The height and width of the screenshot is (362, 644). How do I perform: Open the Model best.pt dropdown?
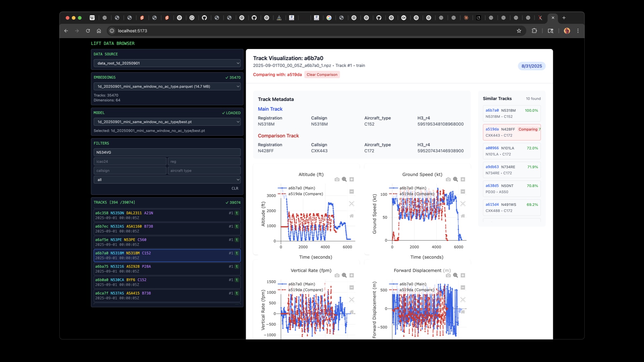[x=167, y=122]
